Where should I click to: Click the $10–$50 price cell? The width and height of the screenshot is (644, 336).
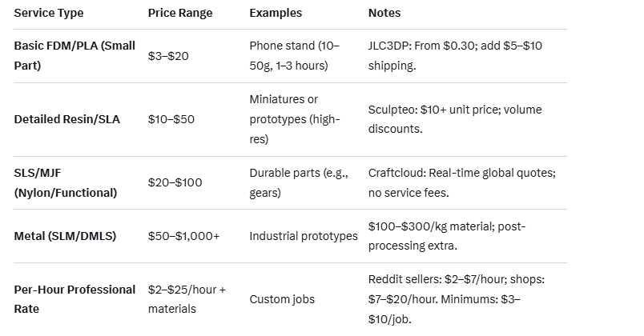[x=171, y=119]
